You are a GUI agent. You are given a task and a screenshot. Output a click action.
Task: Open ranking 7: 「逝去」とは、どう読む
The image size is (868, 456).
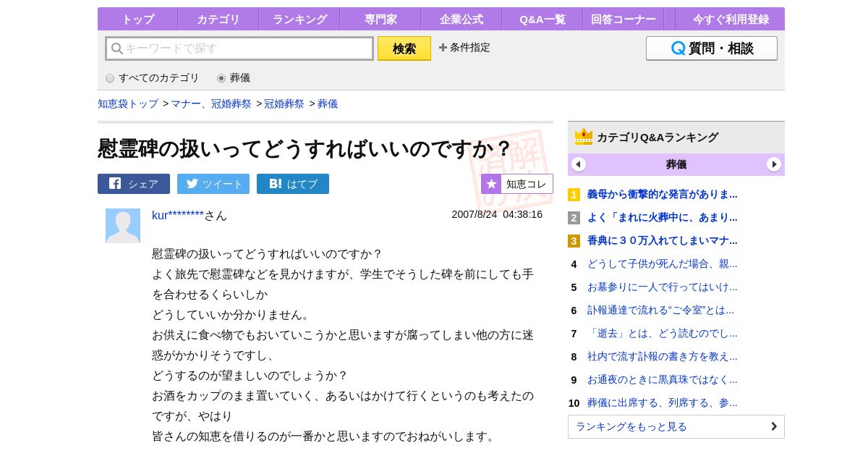663,334
